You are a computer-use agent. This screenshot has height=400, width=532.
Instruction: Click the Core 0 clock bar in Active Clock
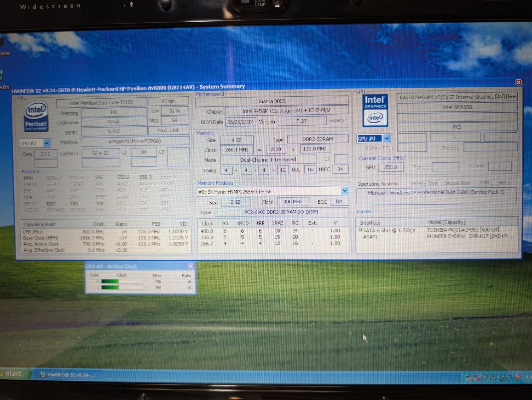(x=122, y=281)
